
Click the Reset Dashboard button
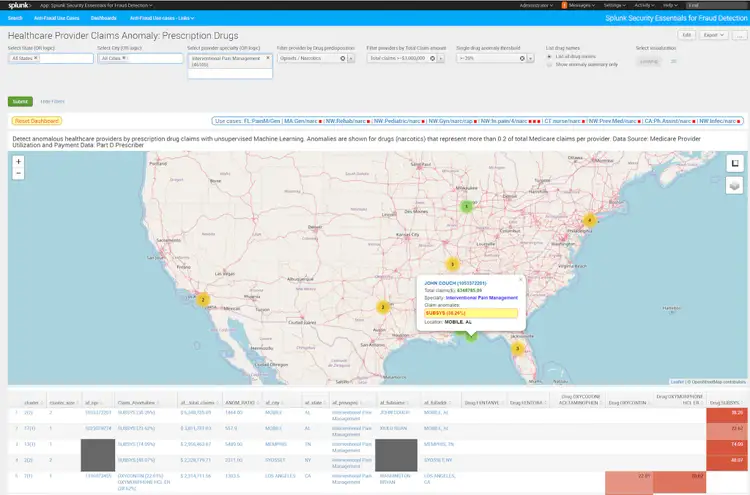pos(35,120)
